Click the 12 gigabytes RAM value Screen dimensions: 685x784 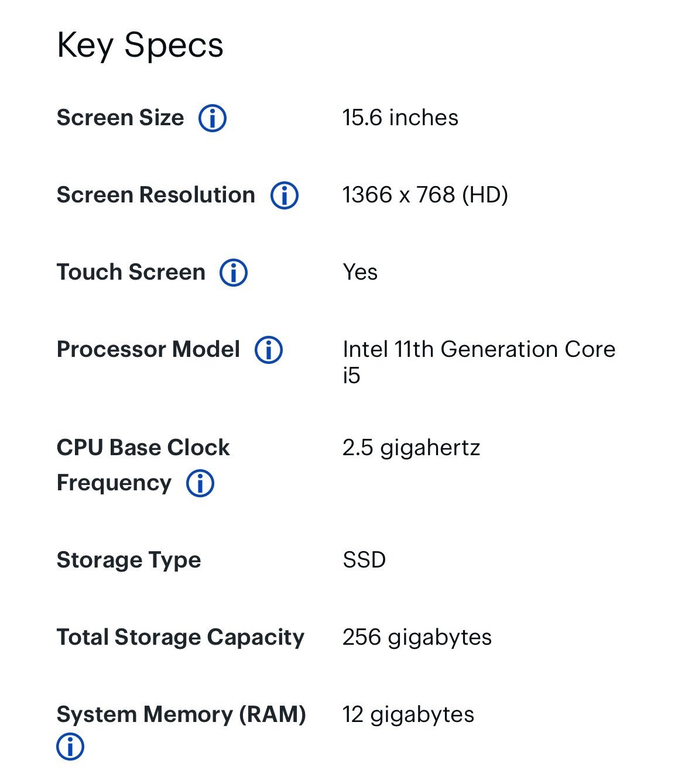pos(408,715)
